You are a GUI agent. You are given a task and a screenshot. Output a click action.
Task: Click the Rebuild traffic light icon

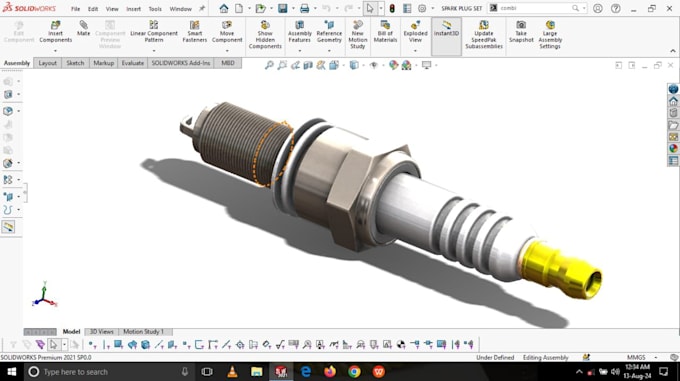(x=392, y=8)
